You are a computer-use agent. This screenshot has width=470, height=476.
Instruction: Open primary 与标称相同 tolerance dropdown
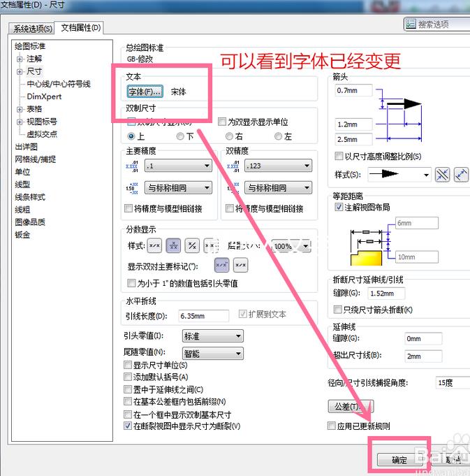tap(178, 187)
